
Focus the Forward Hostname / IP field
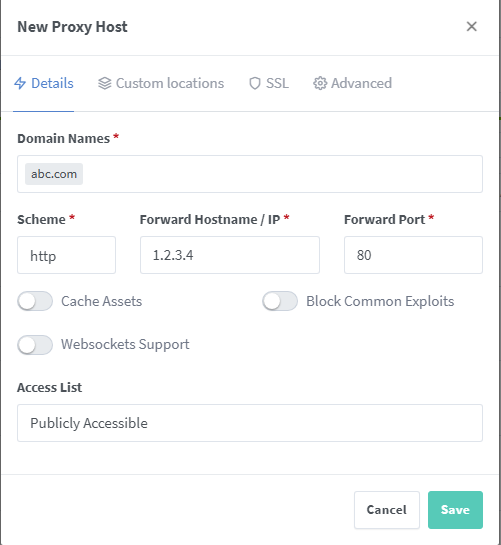(230, 255)
